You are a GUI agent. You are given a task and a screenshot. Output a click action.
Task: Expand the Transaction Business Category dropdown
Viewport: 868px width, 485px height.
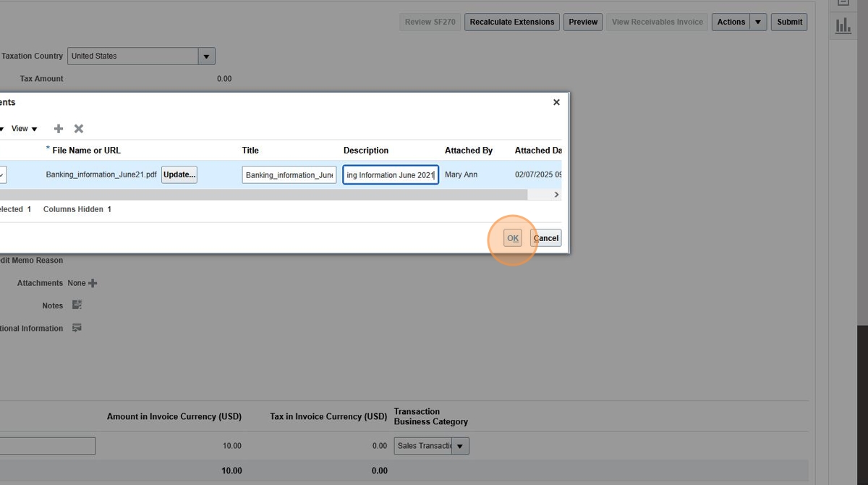[460, 446]
